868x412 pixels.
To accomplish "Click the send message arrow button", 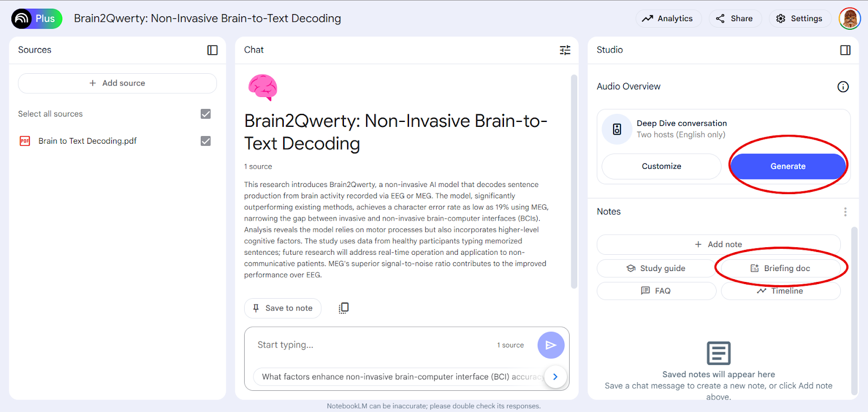I will (551, 345).
